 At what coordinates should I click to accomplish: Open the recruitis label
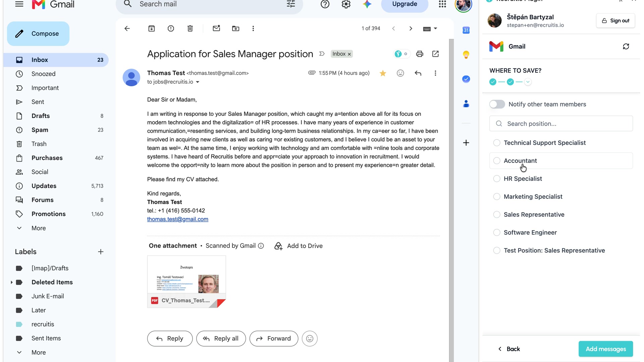(56, 324)
